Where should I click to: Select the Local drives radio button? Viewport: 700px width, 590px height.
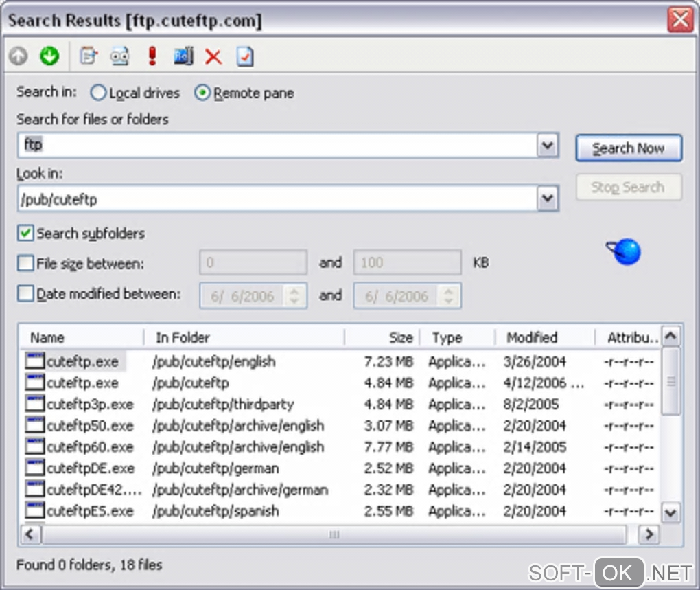(x=97, y=93)
